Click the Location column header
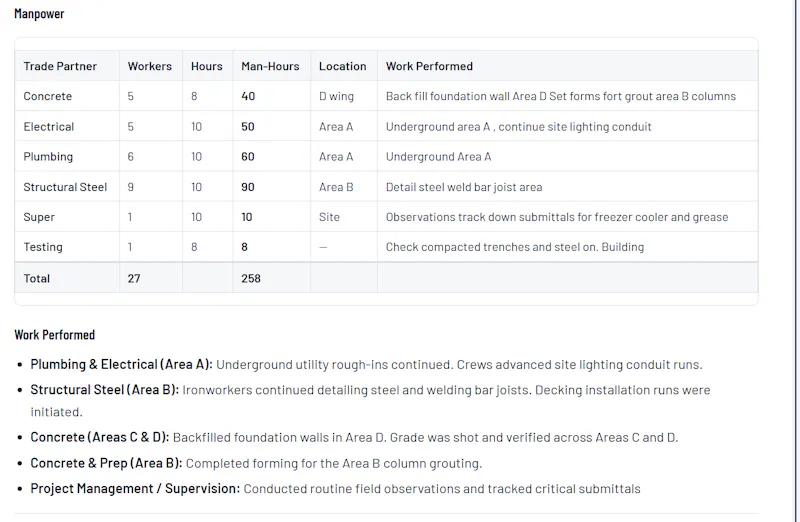The image size is (800, 522). pos(342,66)
